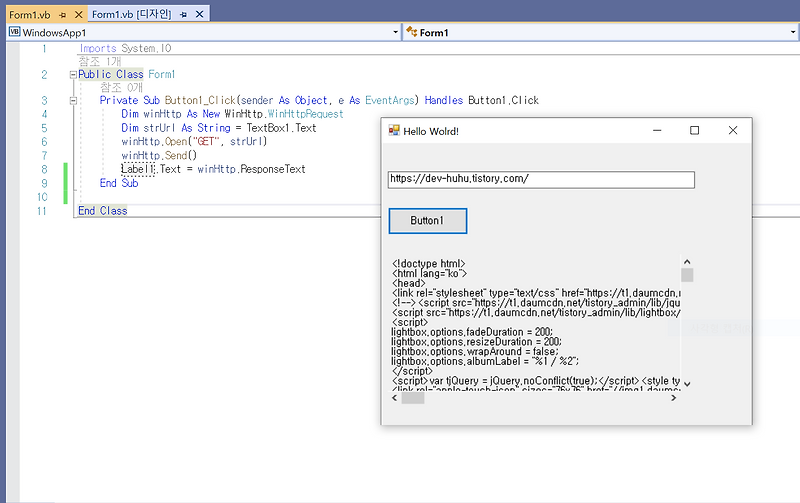Click the VB project icon beside WindowsApp1
800x503 pixels.
[x=15, y=32]
